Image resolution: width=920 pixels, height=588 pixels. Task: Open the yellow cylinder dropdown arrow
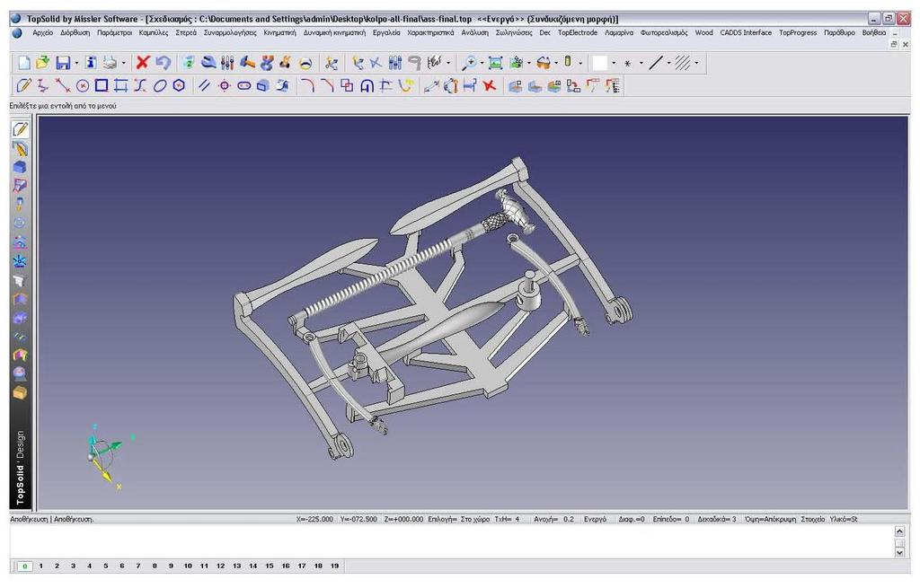580,63
